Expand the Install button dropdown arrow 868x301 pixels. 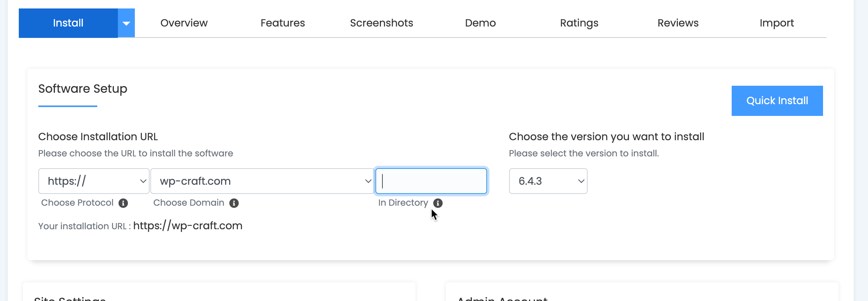click(126, 23)
